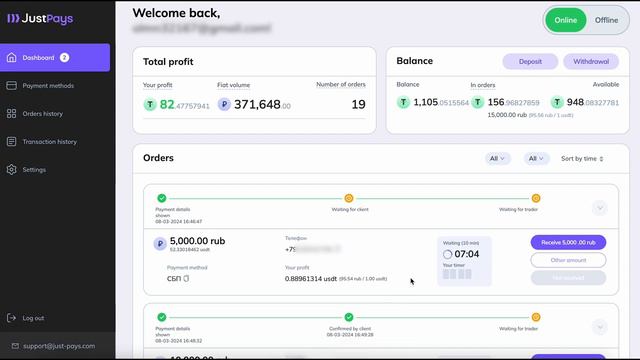Switch status to Offline
The height and width of the screenshot is (360, 640).
(x=606, y=20)
